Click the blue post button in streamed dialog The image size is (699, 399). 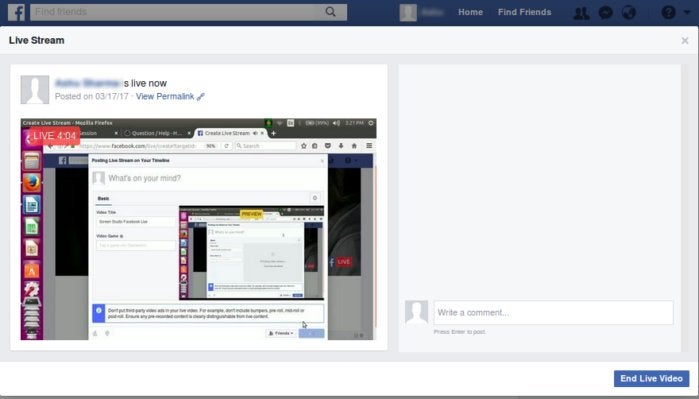click(x=312, y=333)
